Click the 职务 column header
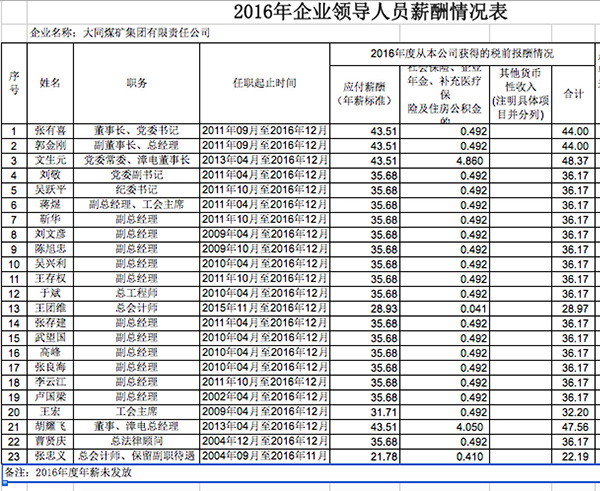Image resolution: width=600 pixels, height=491 pixels. click(136, 83)
